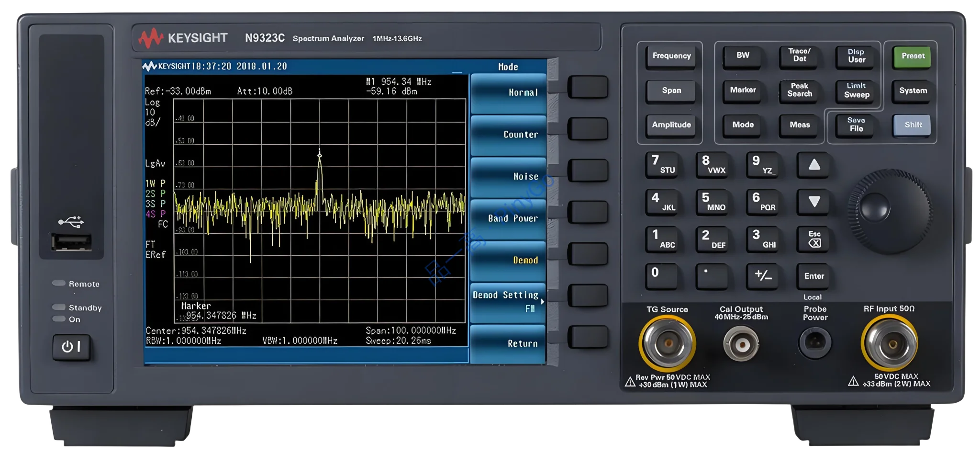Tap keypad digit 7 STU
Viewport: 980px width, 455px height.
coord(662,165)
